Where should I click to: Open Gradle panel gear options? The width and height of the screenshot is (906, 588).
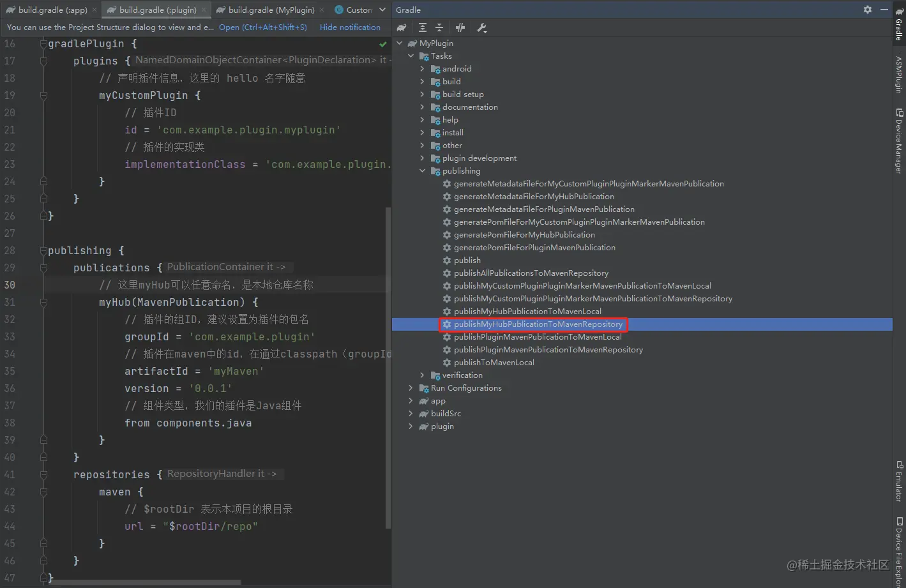(x=868, y=10)
